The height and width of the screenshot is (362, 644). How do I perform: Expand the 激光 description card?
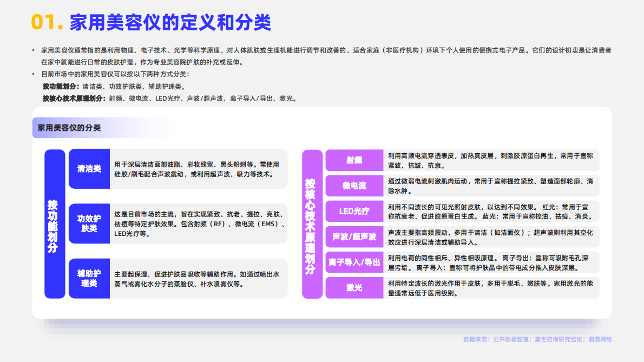490,287
